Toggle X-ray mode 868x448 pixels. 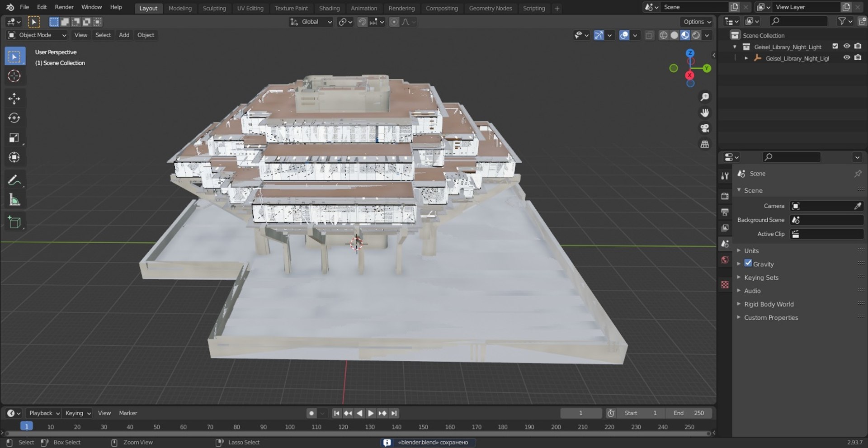tap(649, 35)
